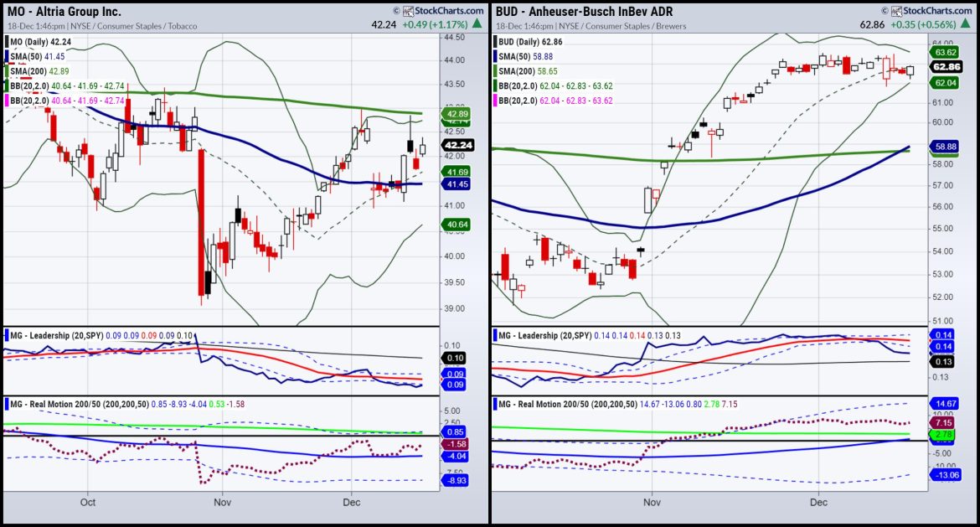Open the BUD - Anheuser-Busch InBev ADR title link
The image size is (980, 527).
[582, 11]
